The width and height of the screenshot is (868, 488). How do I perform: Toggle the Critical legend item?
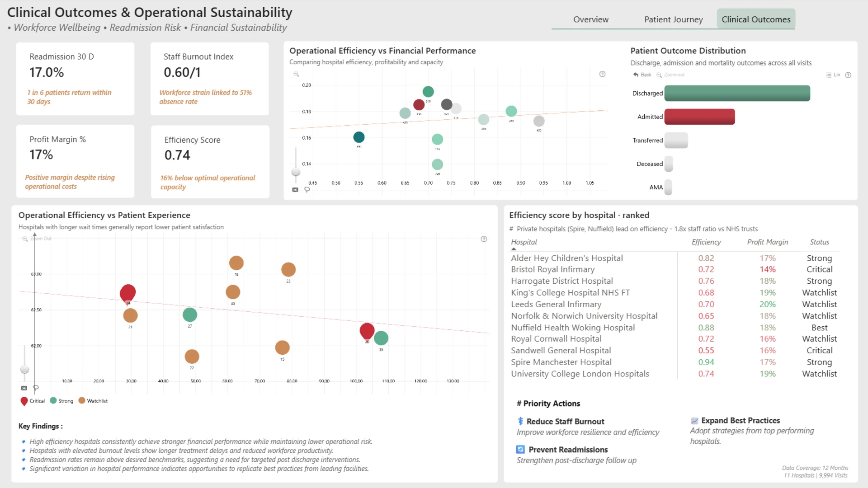pyautogui.click(x=33, y=401)
